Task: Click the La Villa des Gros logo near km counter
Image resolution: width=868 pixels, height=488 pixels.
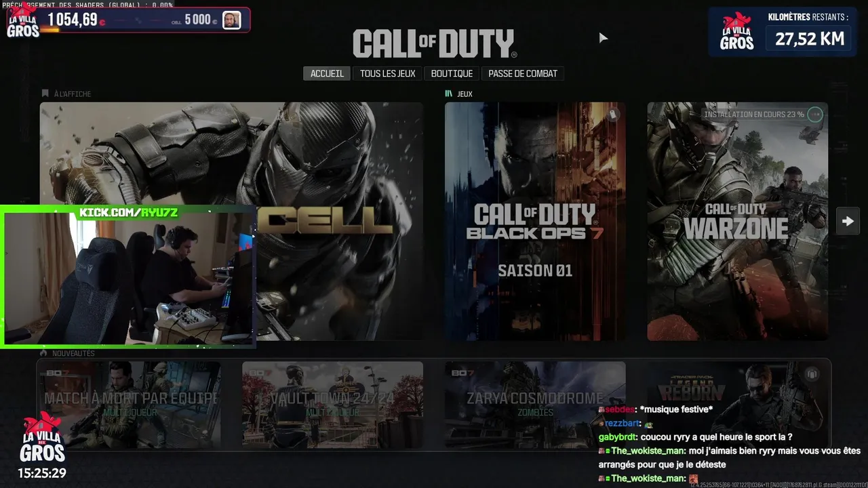Action: click(736, 32)
